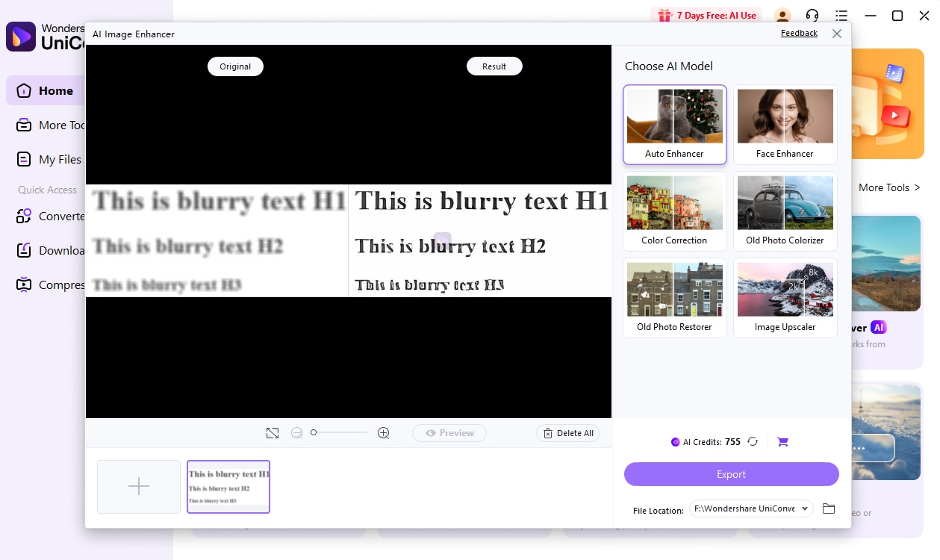Click the fit-to-screen icon
The width and height of the screenshot is (940, 560).
point(273,433)
